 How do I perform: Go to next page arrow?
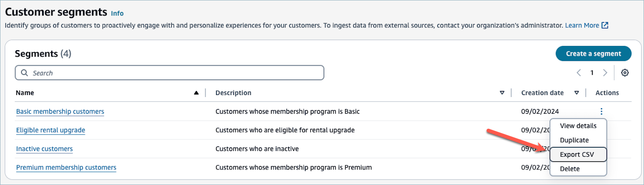(605, 73)
